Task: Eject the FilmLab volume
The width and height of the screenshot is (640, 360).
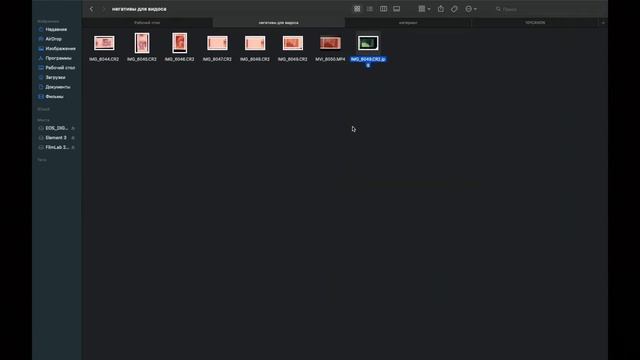Action: (73, 147)
